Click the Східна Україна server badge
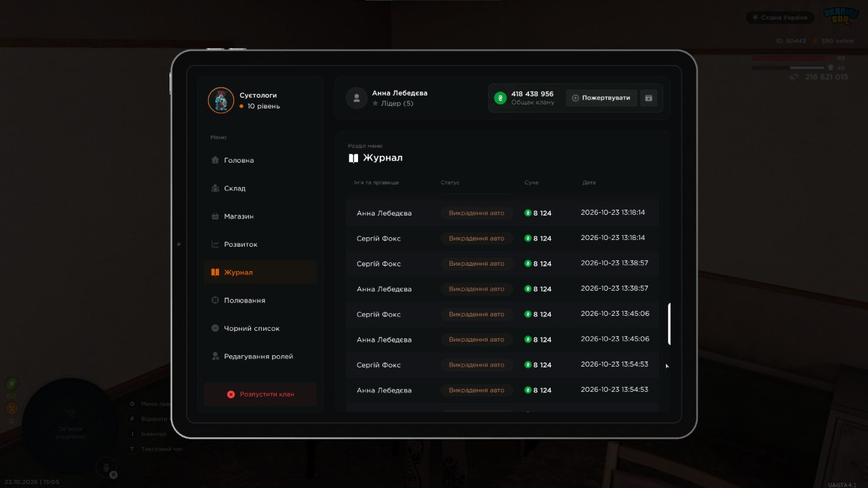The image size is (868, 488). pos(780,18)
